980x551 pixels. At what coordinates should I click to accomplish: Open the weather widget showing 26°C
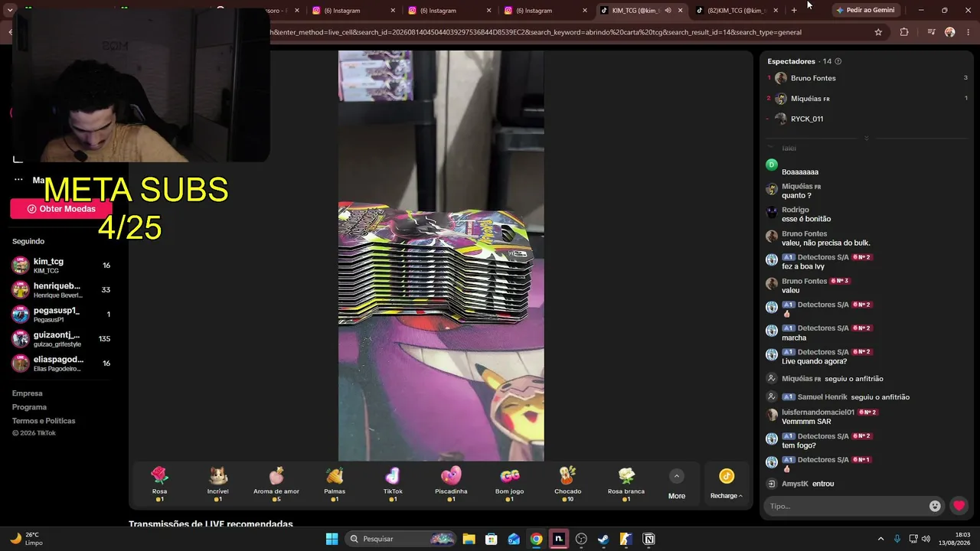(27, 539)
